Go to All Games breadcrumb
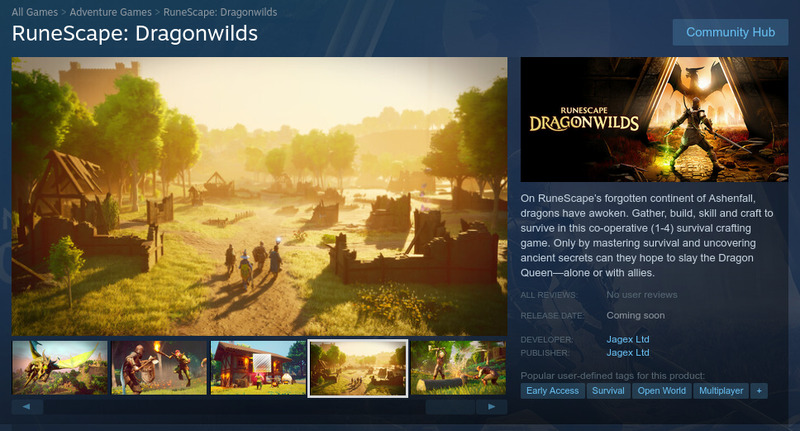The image size is (800, 431). [x=35, y=12]
